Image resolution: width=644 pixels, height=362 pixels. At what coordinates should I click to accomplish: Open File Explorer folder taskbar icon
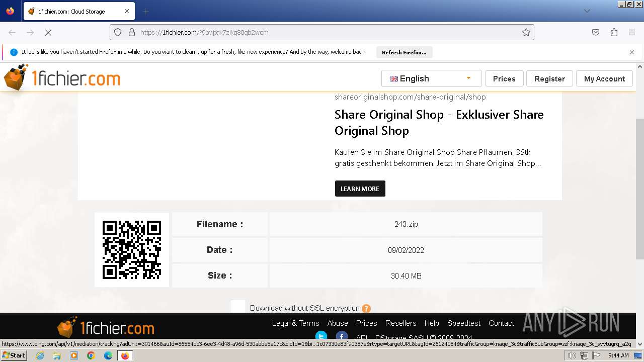(57, 355)
